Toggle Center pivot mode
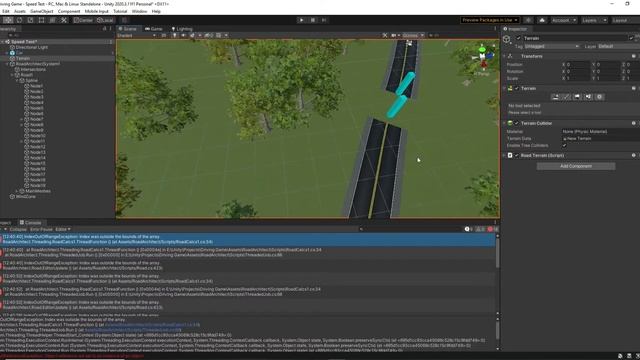Image resolution: width=640 pixels, height=360 pixels. coord(83,20)
